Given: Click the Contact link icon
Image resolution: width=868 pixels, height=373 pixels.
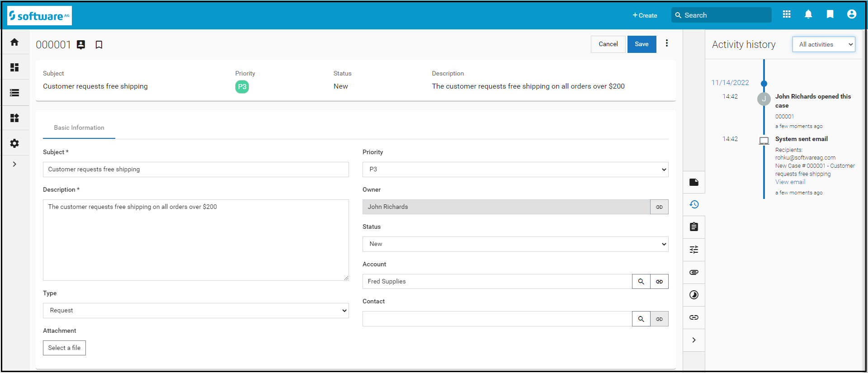Looking at the screenshot, I should tap(659, 319).
